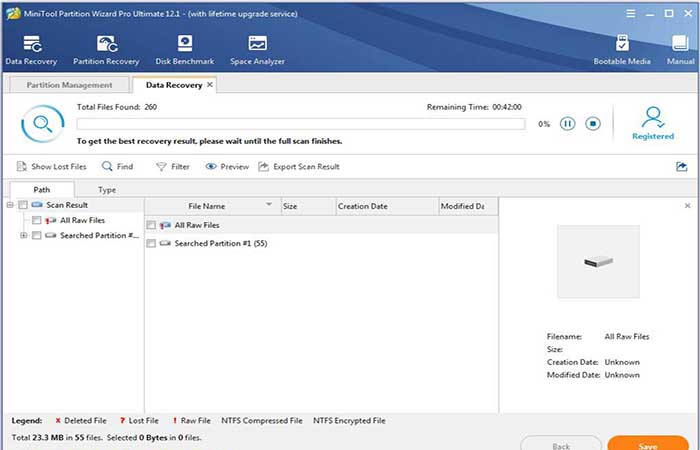Screen dimensions: 700x450
Task: Click the Registered account icon
Action: pyautogui.click(x=653, y=124)
